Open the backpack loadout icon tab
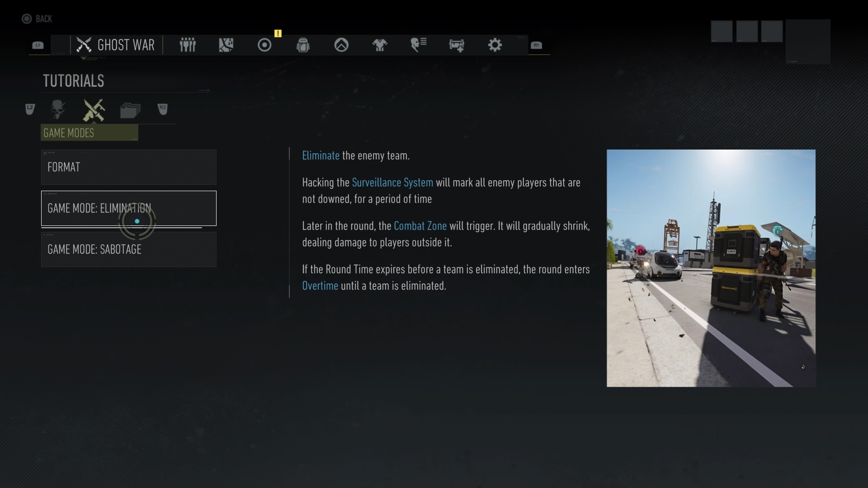Image resolution: width=868 pixels, height=488 pixels. (x=303, y=45)
